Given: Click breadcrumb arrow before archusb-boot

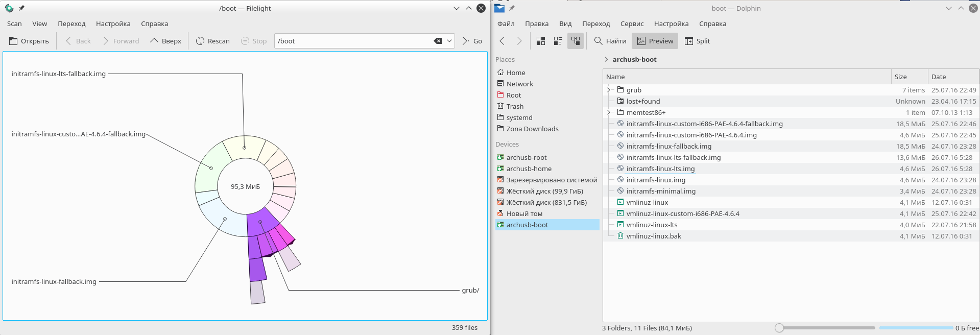Looking at the screenshot, I should pos(606,59).
